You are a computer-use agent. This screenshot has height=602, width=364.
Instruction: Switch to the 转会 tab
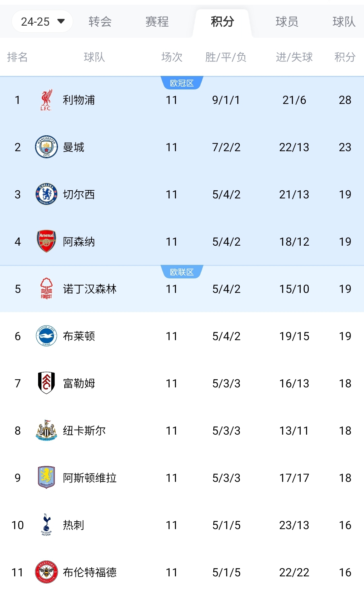[x=100, y=22]
